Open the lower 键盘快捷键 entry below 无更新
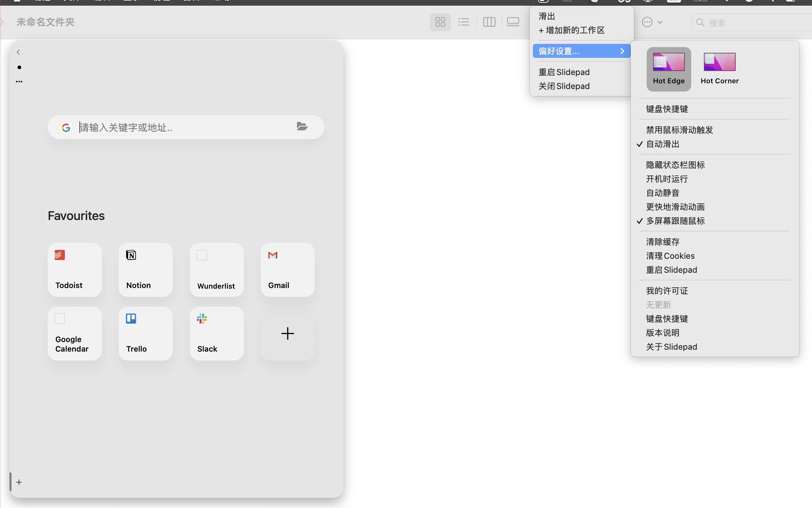This screenshot has width=812, height=508. click(x=715, y=319)
